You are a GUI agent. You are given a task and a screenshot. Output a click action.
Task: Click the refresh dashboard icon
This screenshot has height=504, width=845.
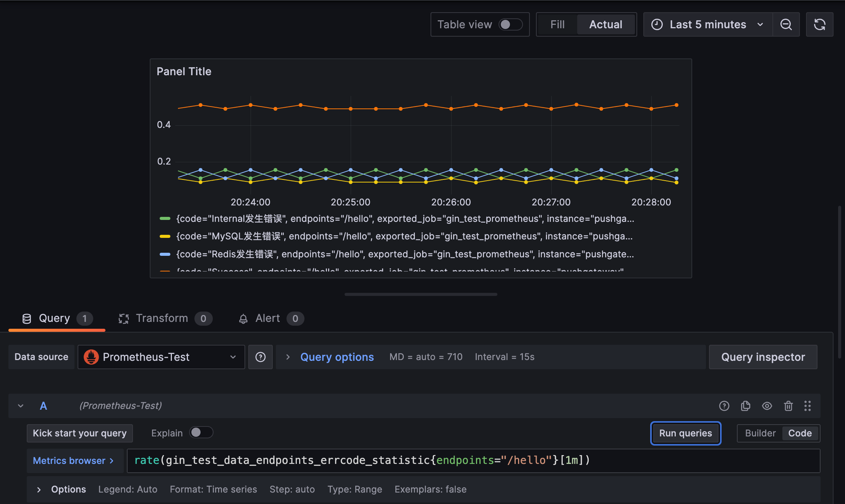[x=819, y=24]
